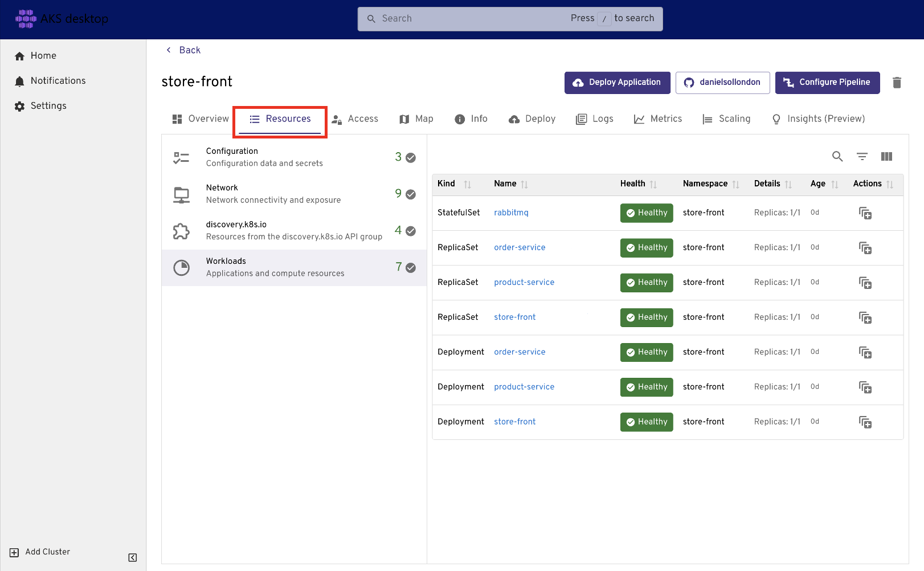
Task: Select the Network resource category
Action: pos(294,194)
